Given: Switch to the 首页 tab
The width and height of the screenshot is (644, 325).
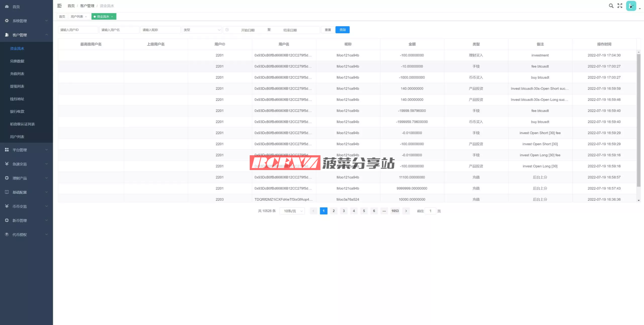Looking at the screenshot, I should [x=62, y=17].
